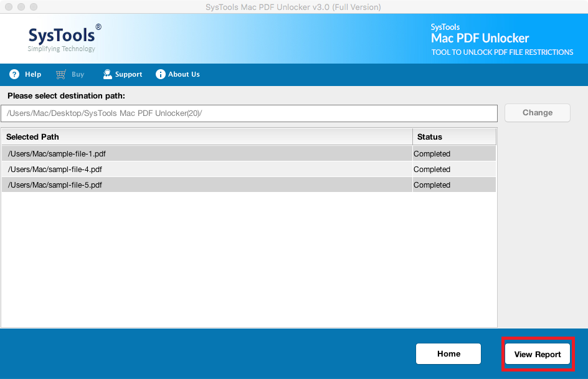Click the About Us info icon
Viewport: 588px width, 379px height.
point(161,74)
